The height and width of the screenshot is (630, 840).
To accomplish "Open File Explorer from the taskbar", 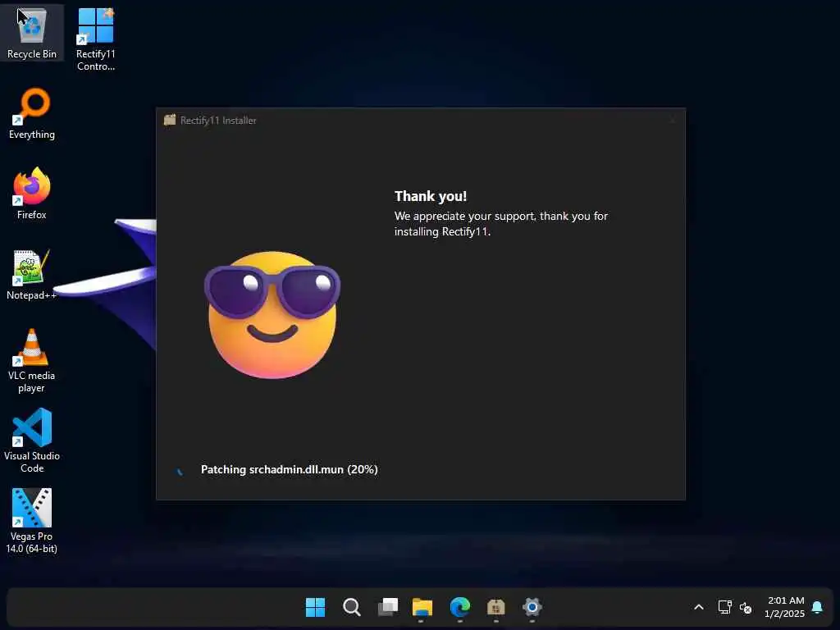I will pyautogui.click(x=422, y=607).
